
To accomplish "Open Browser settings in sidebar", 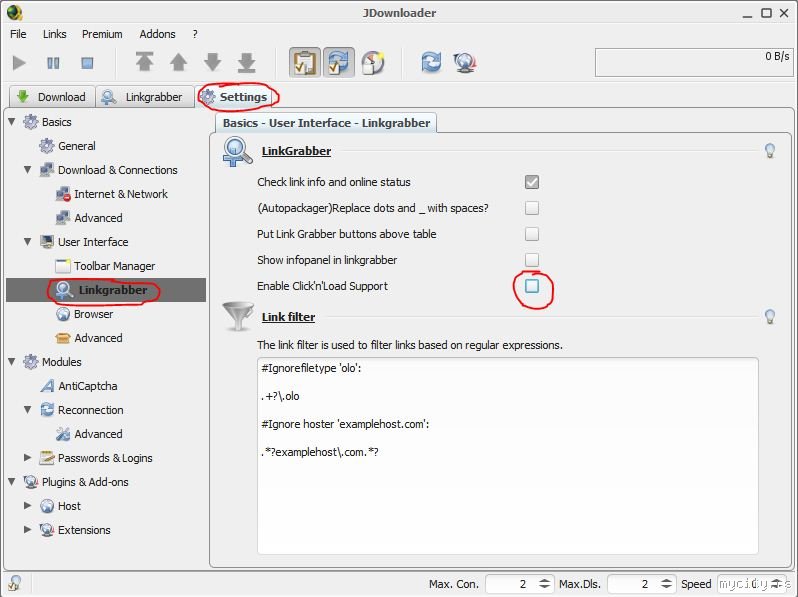I will [x=85, y=314].
